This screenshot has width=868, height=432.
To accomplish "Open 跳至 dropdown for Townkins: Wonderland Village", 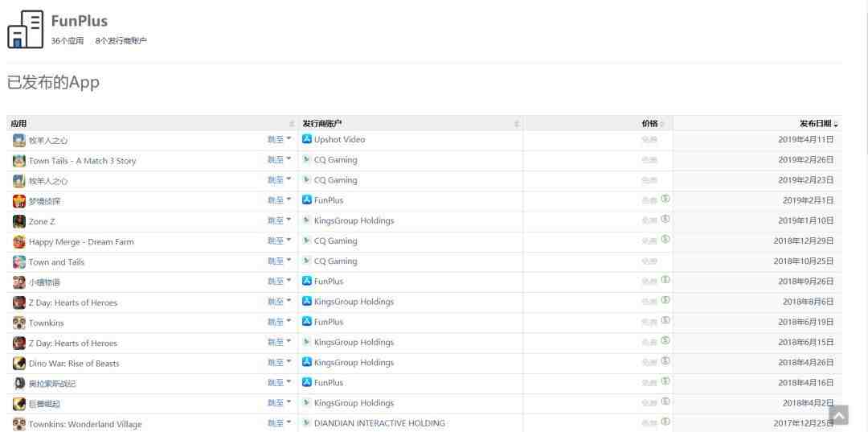I will pos(280,422).
